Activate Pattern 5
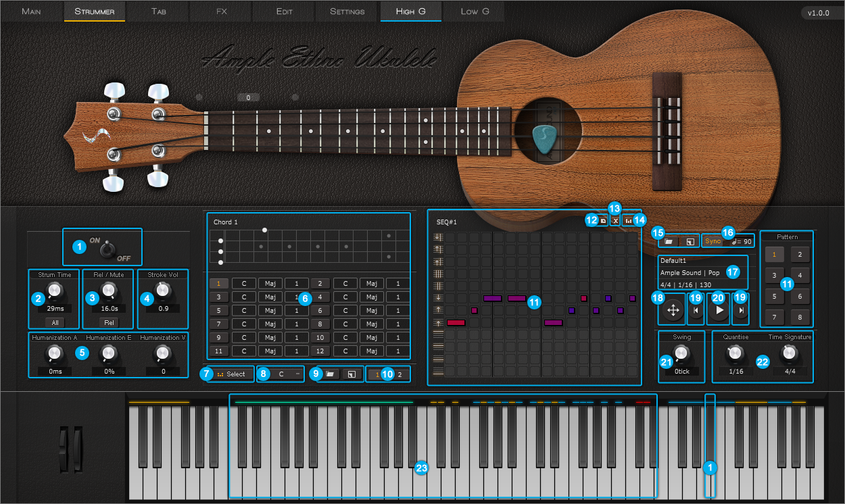This screenshot has width=845, height=504. (774, 296)
